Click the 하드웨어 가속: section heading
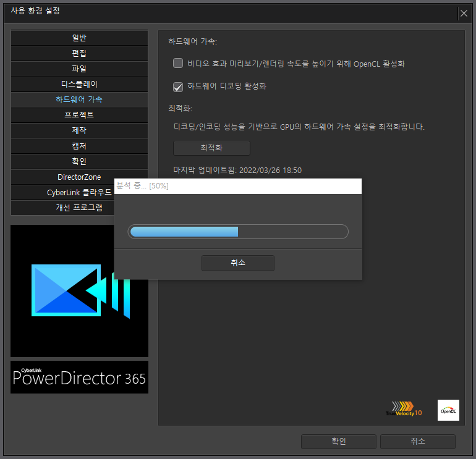This screenshot has width=476, height=459. tap(193, 41)
